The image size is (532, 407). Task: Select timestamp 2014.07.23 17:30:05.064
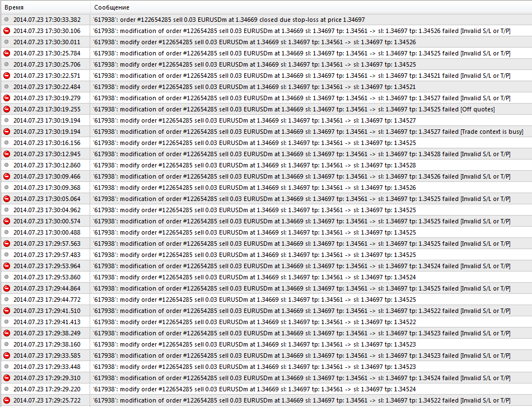pyautogui.click(x=47, y=199)
